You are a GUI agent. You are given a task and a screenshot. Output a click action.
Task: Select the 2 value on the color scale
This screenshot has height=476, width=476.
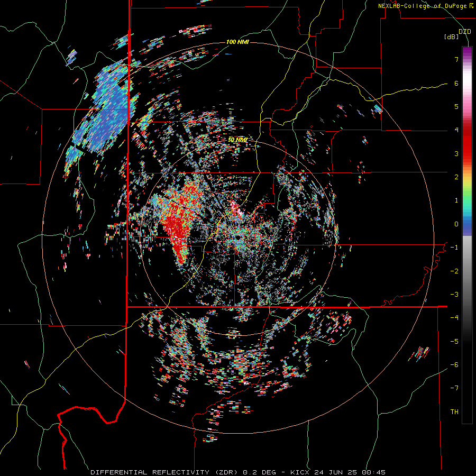click(456, 177)
